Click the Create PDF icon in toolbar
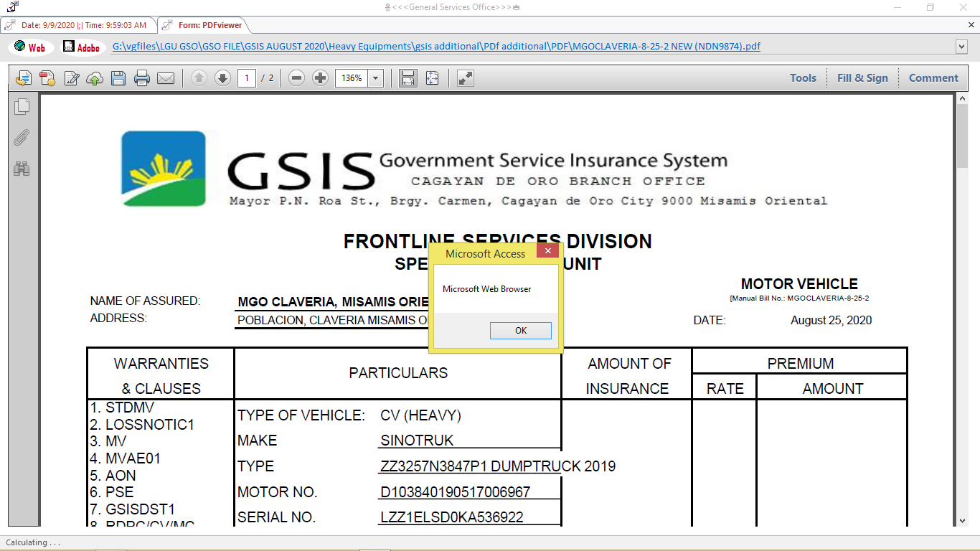The width and height of the screenshot is (980, 551). 47,78
